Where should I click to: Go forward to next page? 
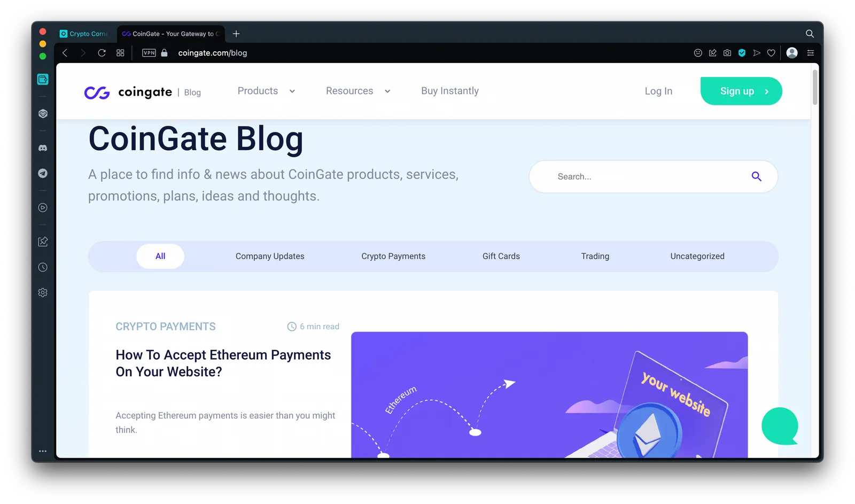click(83, 53)
